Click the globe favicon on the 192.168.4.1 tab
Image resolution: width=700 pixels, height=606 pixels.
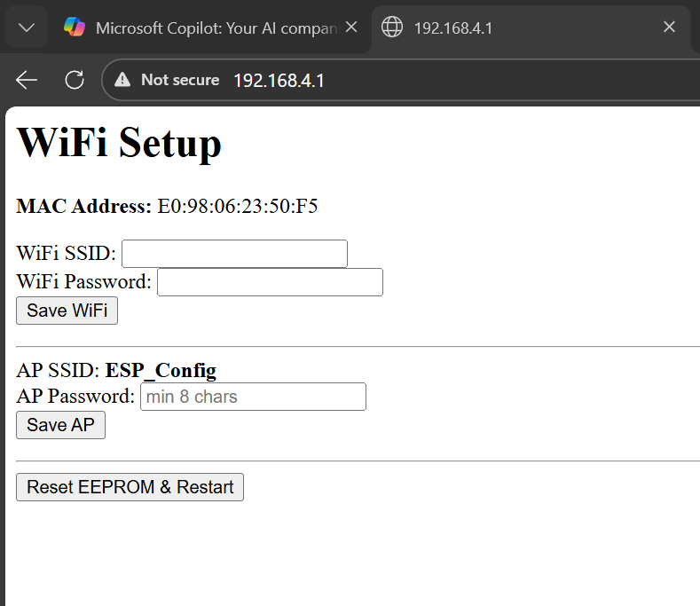(391, 28)
